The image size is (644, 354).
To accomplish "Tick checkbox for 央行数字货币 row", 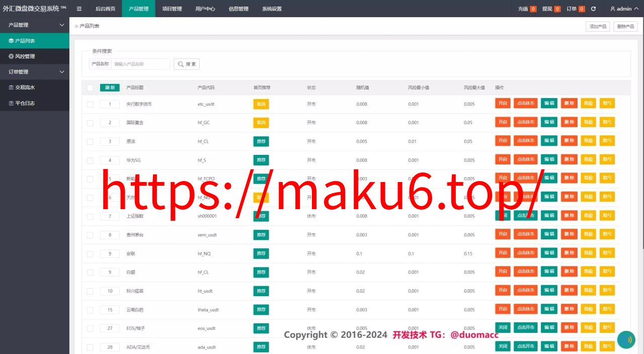I will [x=90, y=104].
